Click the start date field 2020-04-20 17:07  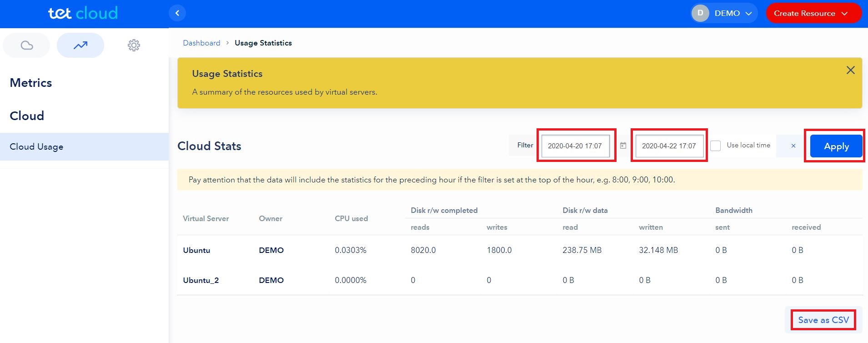[576, 146]
